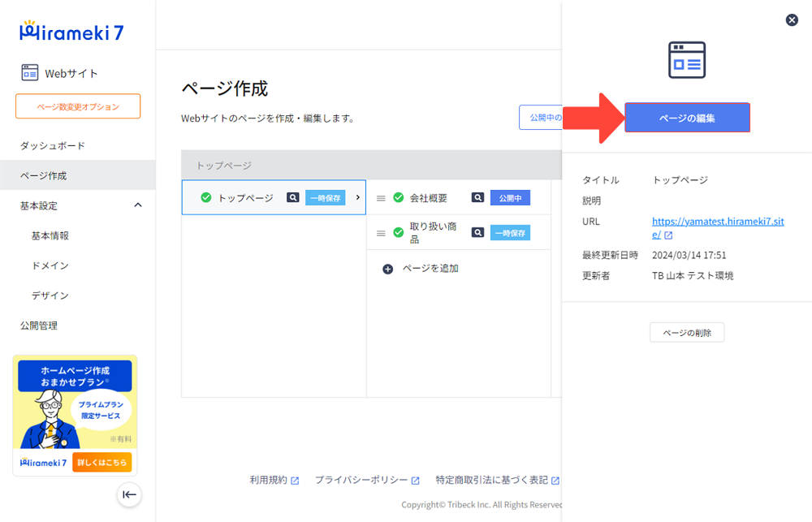Screen dimensions: 812x522
Task: Click 詳しくはこちら on the banner
Action: 102,463
